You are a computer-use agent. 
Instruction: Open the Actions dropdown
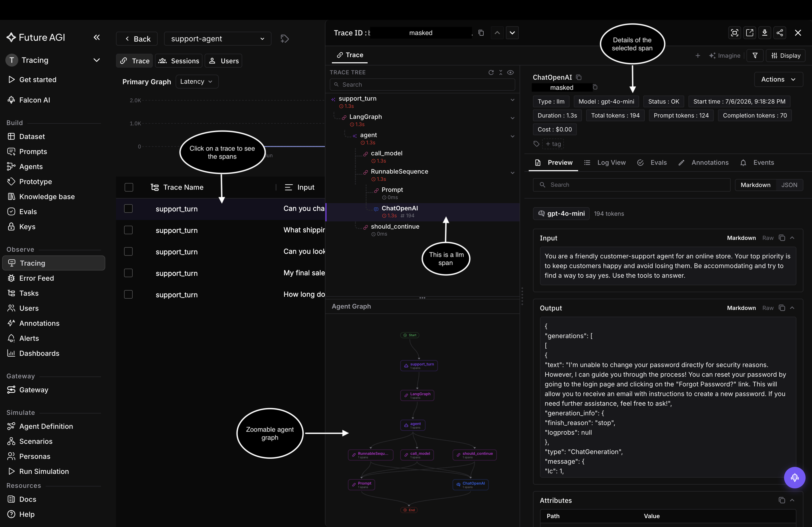point(778,79)
